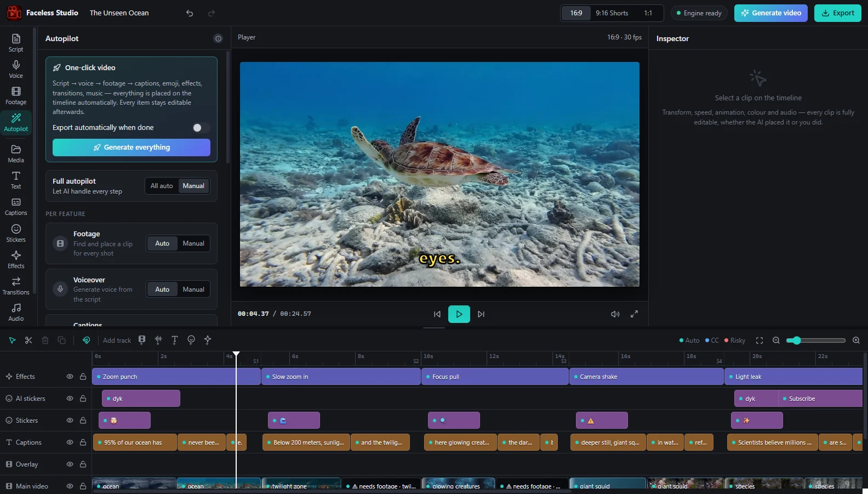The width and height of the screenshot is (868, 494).
Task: Click the undo arrow
Action: (190, 13)
